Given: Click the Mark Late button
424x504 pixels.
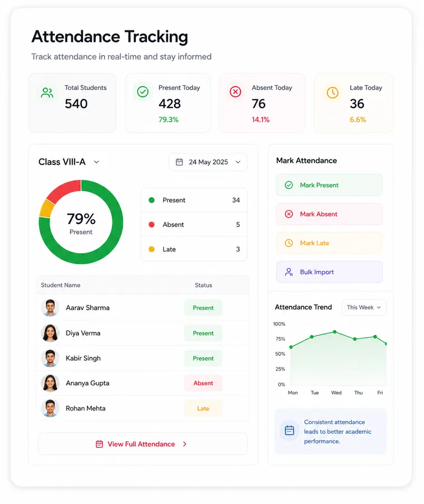Looking at the screenshot, I should point(329,243).
